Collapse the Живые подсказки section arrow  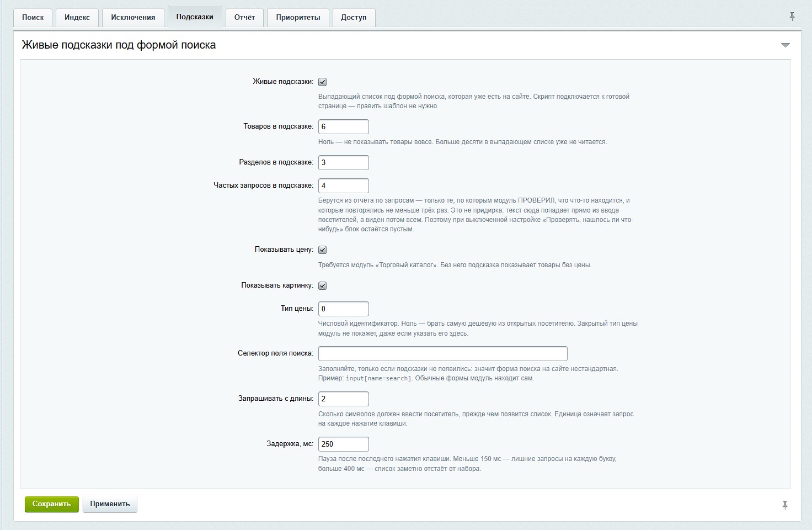[x=786, y=45]
